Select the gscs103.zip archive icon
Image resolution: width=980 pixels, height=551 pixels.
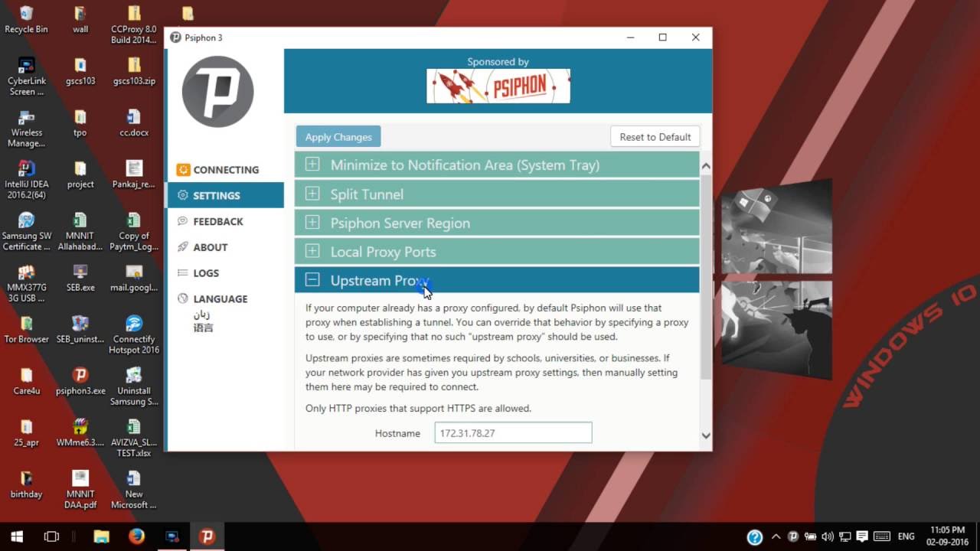pyautogui.click(x=134, y=70)
